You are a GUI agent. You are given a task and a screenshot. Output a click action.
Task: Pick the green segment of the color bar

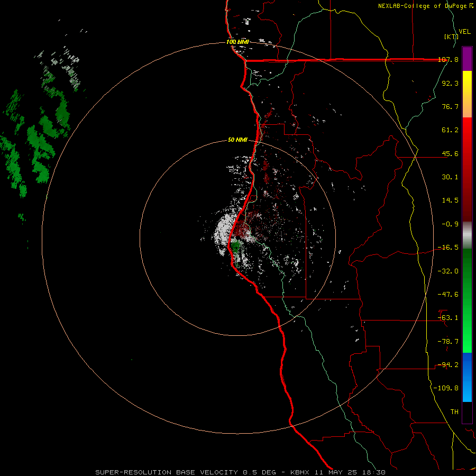(467, 300)
